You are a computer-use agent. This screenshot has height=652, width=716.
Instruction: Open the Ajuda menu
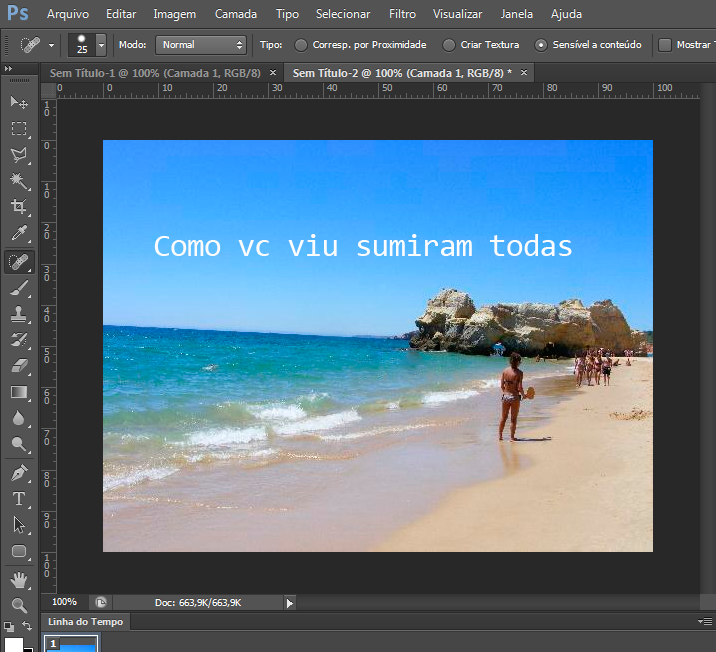click(x=566, y=14)
